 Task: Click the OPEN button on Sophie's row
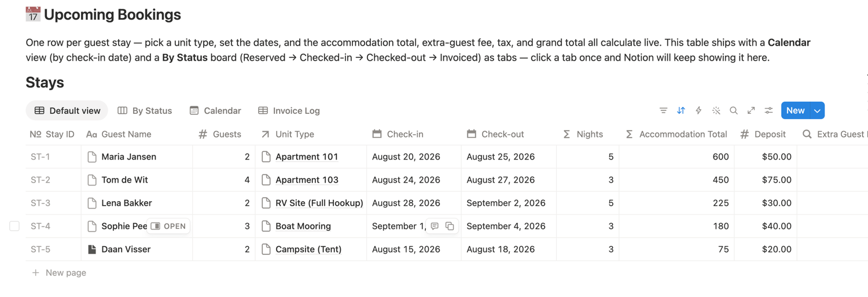(x=169, y=226)
